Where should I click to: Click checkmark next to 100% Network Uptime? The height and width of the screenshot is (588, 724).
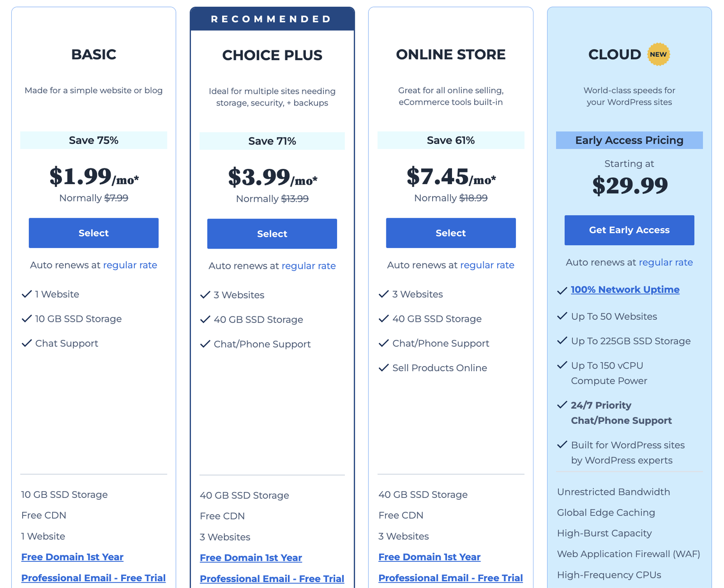click(x=562, y=291)
